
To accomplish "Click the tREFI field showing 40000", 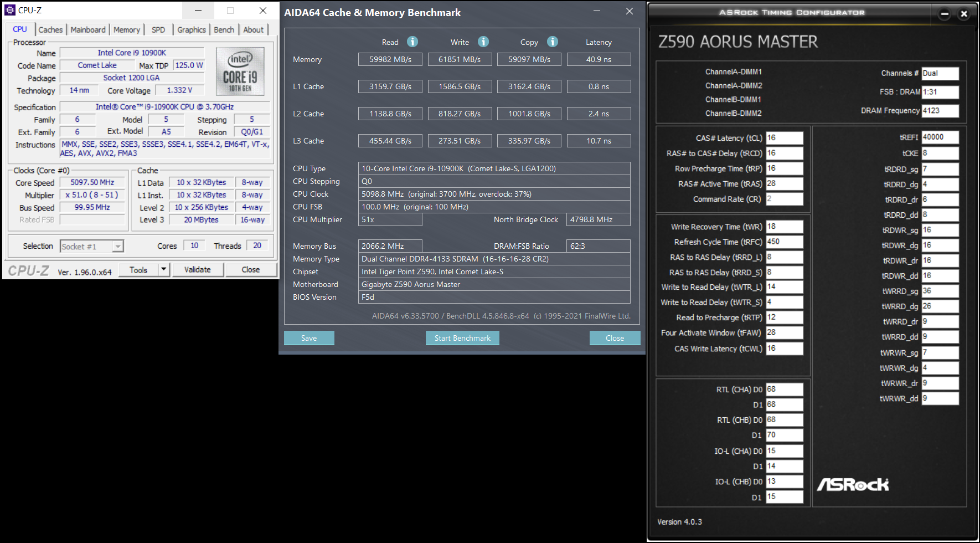I will (x=940, y=137).
